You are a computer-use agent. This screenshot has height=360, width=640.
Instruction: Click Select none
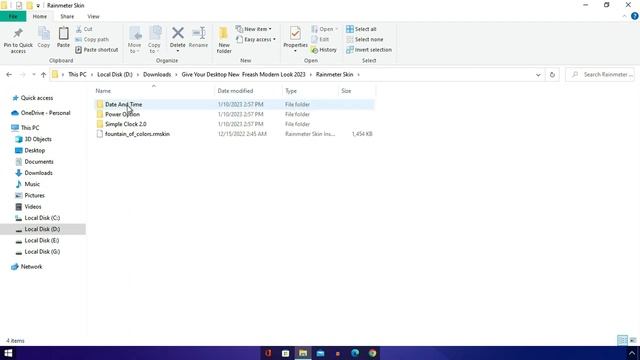(x=364, y=40)
